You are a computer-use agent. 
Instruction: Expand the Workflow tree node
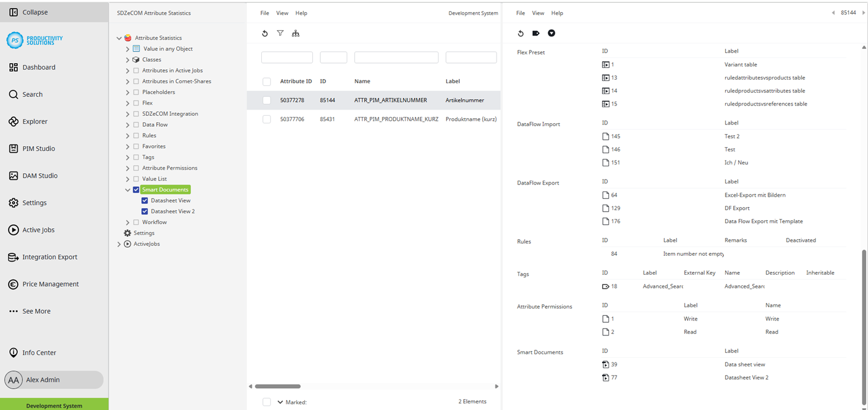[127, 222]
